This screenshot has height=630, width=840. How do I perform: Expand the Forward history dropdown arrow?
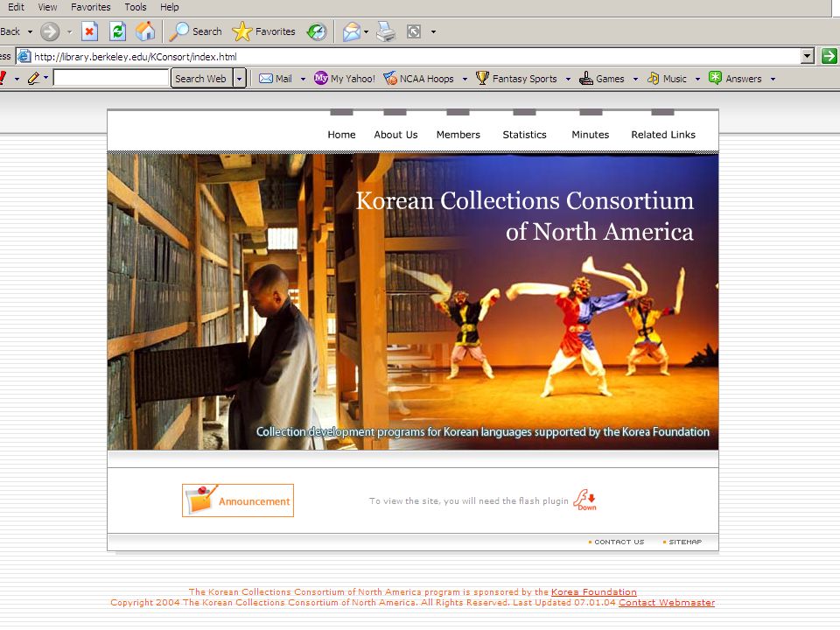pyautogui.click(x=70, y=31)
